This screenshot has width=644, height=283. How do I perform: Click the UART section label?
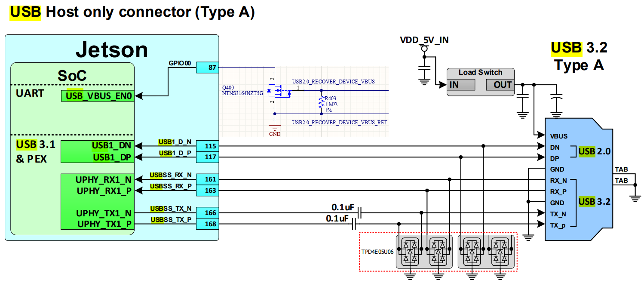[x=30, y=93]
